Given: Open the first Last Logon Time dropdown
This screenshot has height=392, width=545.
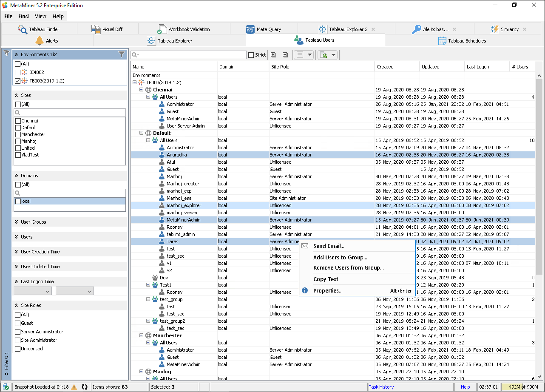Looking at the screenshot, I should [x=33, y=291].
